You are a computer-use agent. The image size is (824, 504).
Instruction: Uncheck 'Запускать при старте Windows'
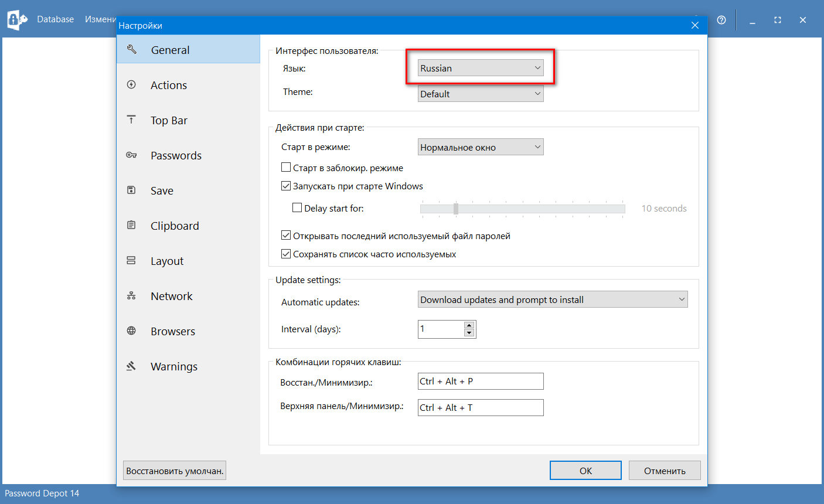(286, 186)
